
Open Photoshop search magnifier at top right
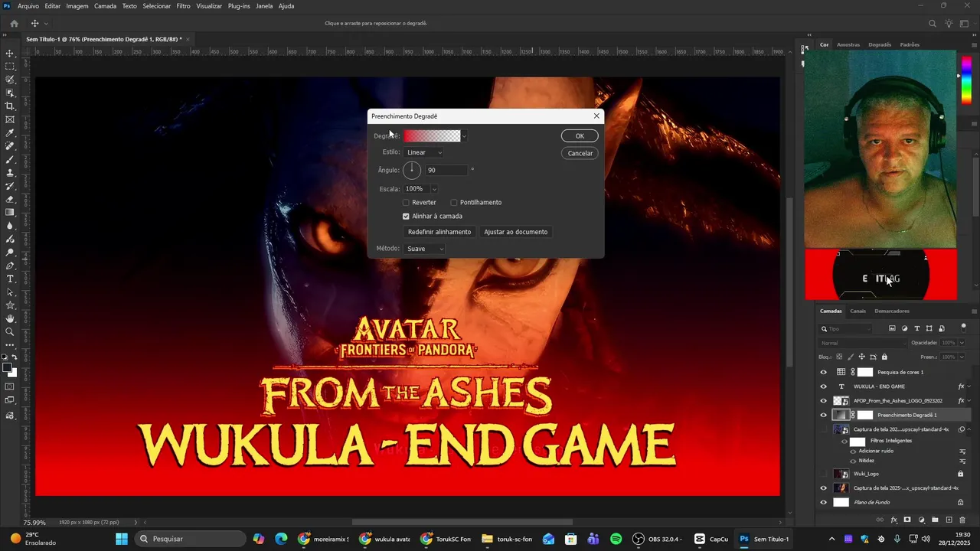point(933,24)
